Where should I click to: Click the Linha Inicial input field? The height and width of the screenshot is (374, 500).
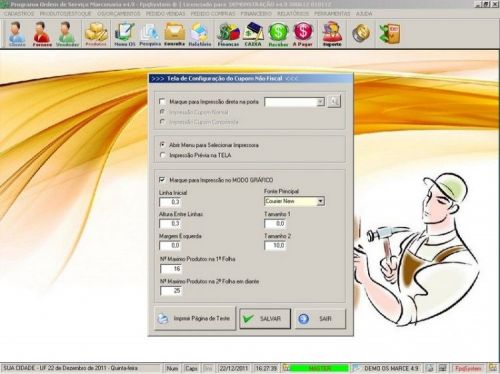tap(170, 202)
